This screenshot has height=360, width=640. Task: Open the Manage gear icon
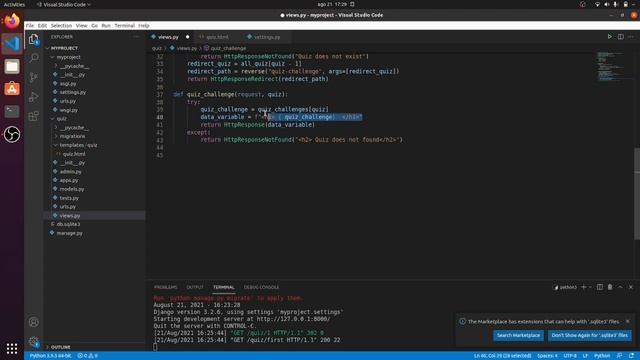pyautogui.click(x=34, y=341)
